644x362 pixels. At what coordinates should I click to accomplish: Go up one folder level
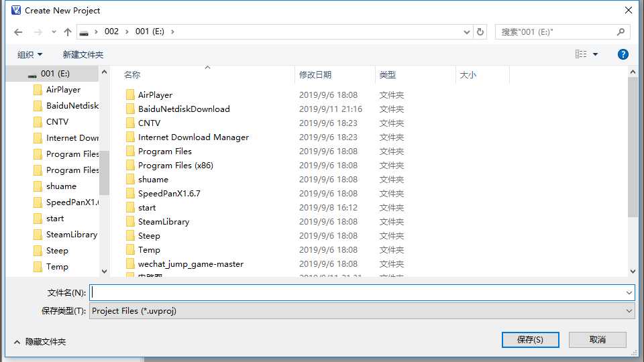click(68, 32)
